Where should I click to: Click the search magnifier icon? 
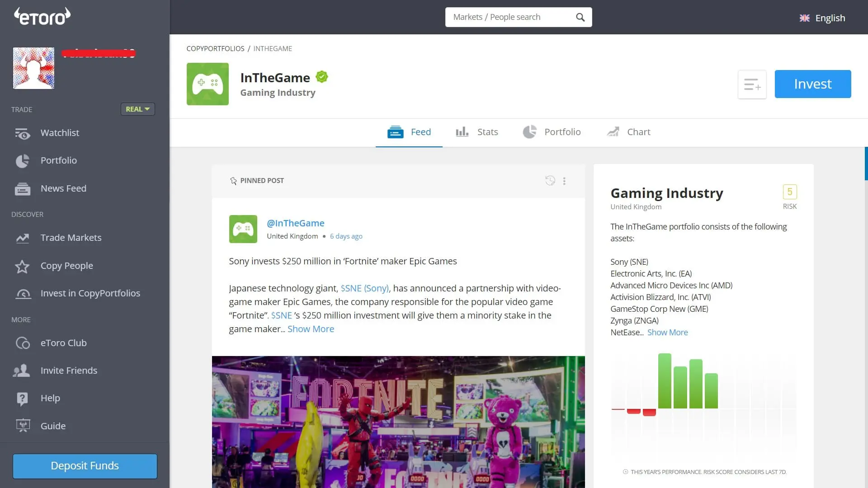(580, 17)
